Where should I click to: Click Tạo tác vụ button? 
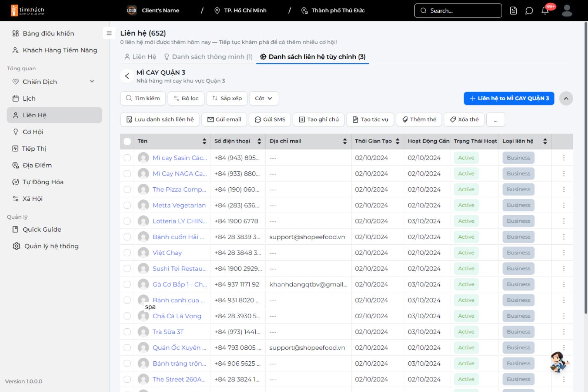tap(370, 120)
